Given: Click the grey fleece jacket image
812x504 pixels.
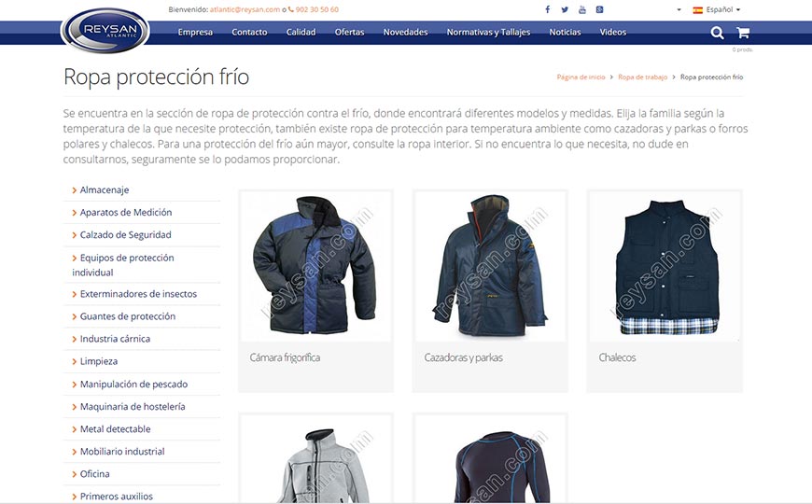Looking at the screenshot, I should click(x=315, y=459).
